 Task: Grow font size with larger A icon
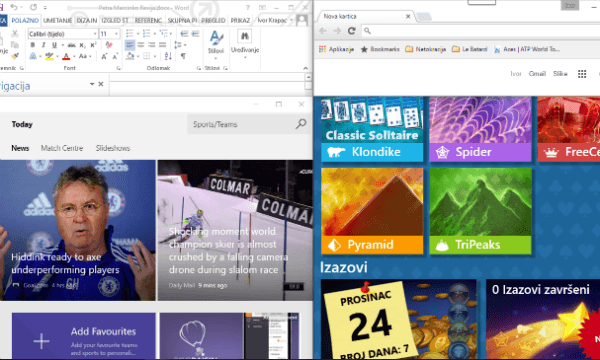click(104, 57)
